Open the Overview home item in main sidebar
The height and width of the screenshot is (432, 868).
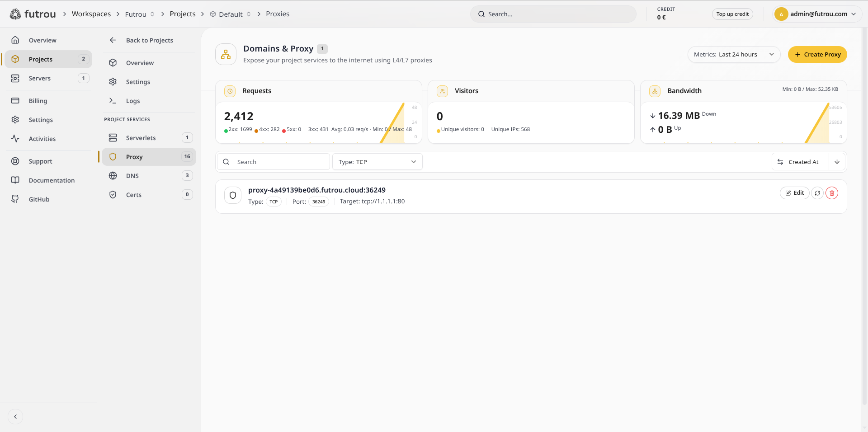click(x=48, y=40)
